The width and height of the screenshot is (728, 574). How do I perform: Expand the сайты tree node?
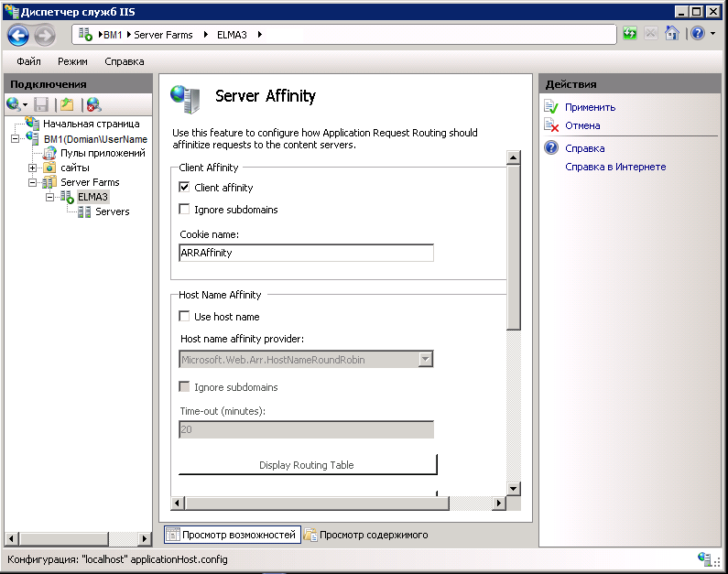(33, 168)
